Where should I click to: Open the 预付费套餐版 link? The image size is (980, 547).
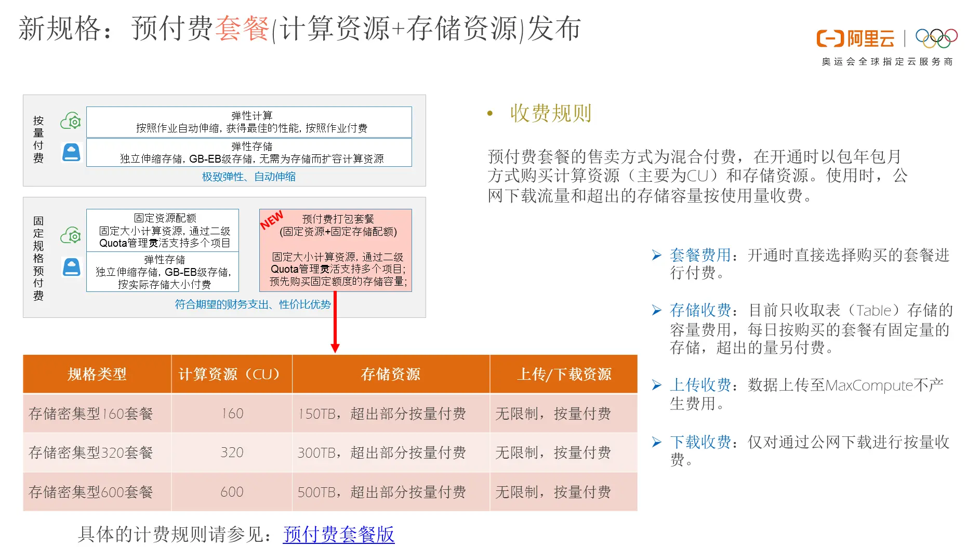339,534
